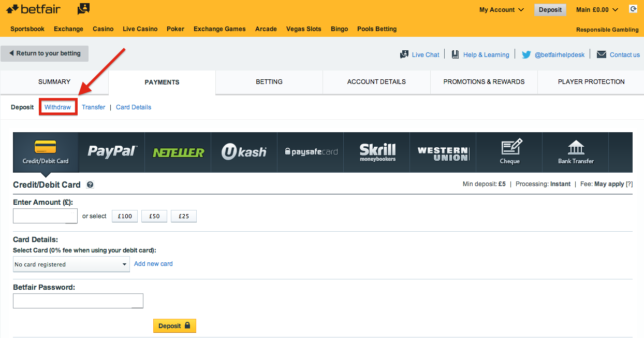The image size is (644, 338).
Task: Open the Responsible Gambling link
Action: (607, 30)
